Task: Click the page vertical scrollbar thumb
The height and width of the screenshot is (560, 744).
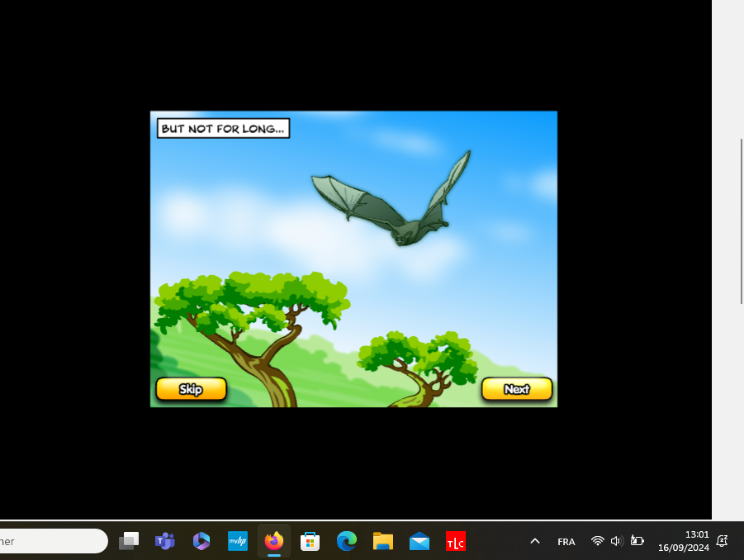Action: [742, 221]
